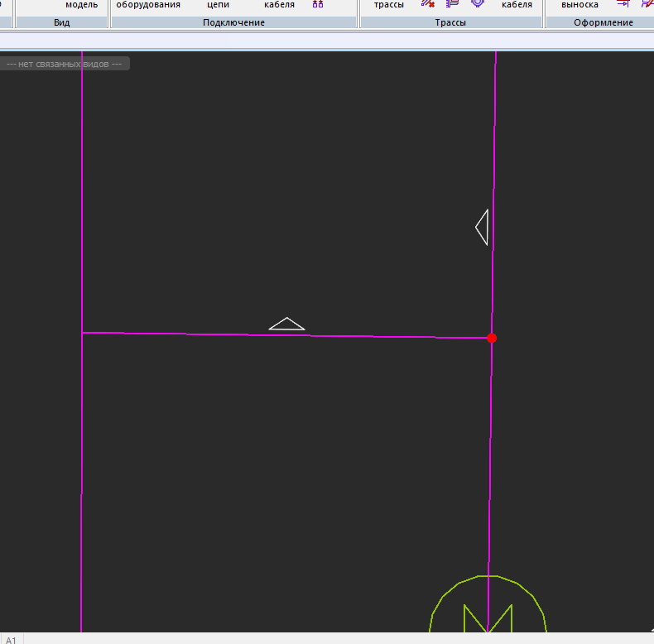This screenshot has height=644, width=654.
Task: Click the 'цепи' ribbon button
Action: click(218, 5)
